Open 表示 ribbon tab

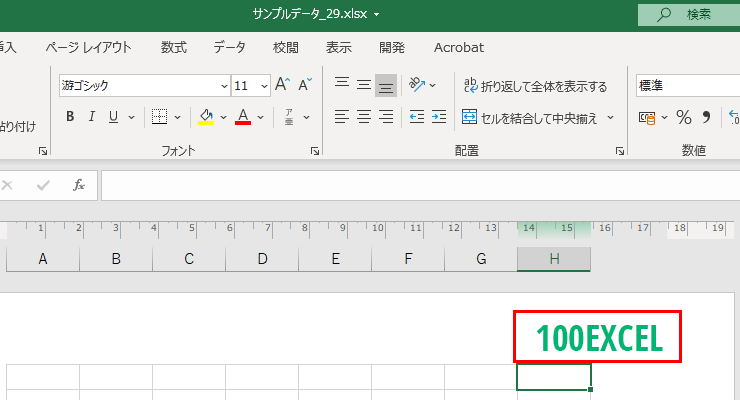(x=339, y=48)
